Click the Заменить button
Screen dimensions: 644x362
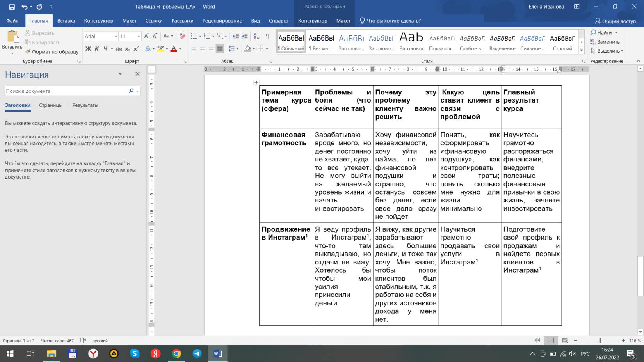[x=605, y=42]
